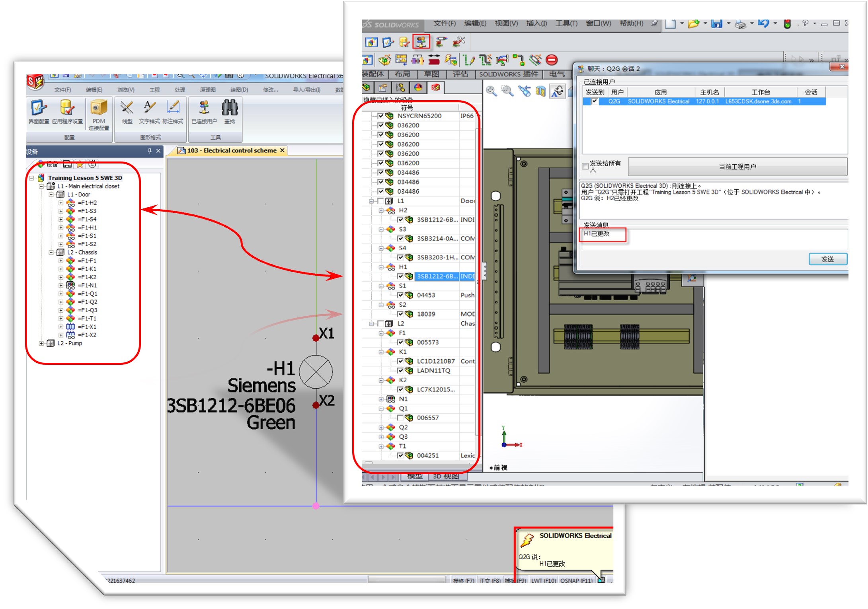Toggle checkbox for 18039 under S2
The height and width of the screenshot is (609, 868).
coord(400,314)
